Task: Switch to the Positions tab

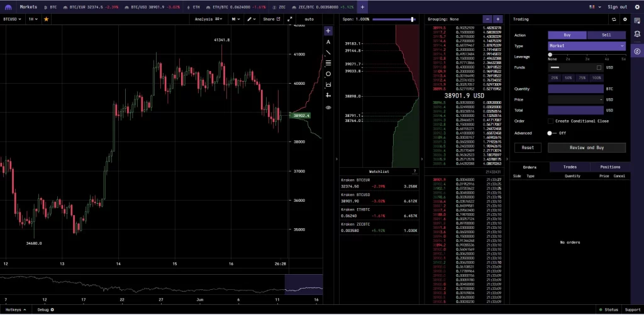Action: click(610, 167)
